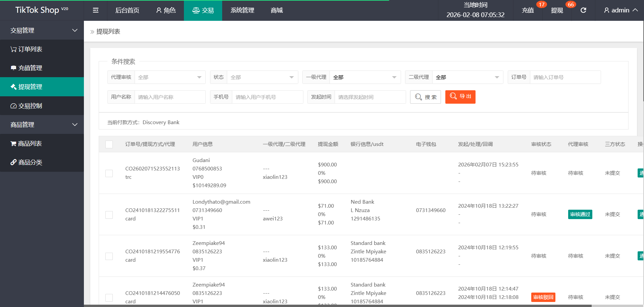Click the refresh icon in top bar
644x307 pixels.
tap(583, 10)
